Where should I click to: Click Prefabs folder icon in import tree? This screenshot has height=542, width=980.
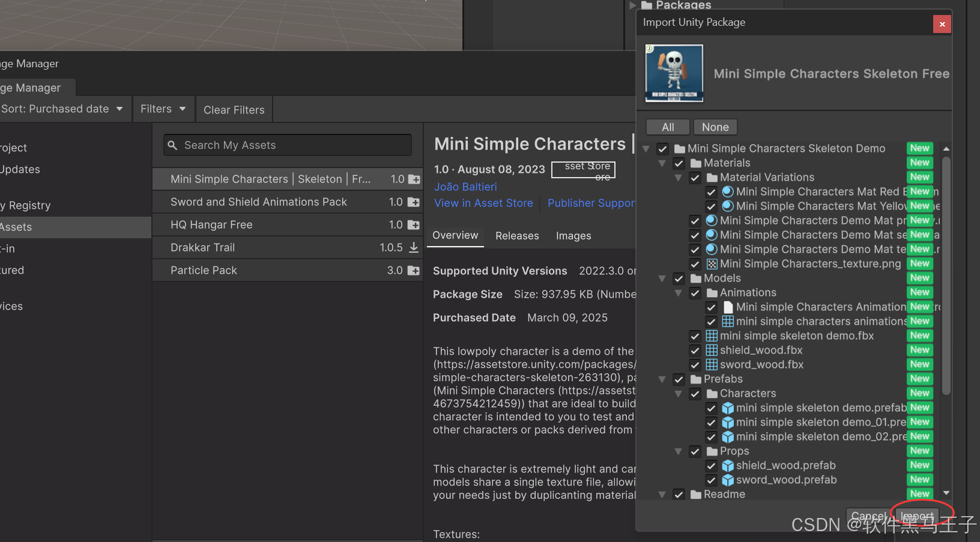tap(696, 379)
